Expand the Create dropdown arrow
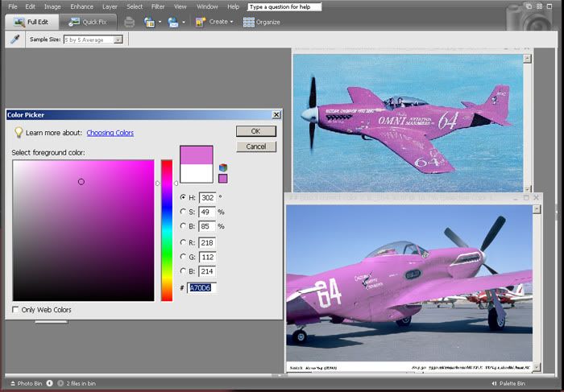 [232, 23]
